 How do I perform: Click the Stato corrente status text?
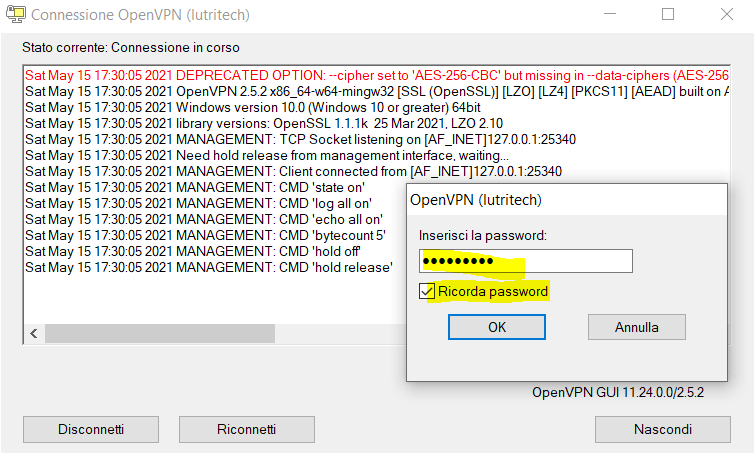click(x=130, y=48)
